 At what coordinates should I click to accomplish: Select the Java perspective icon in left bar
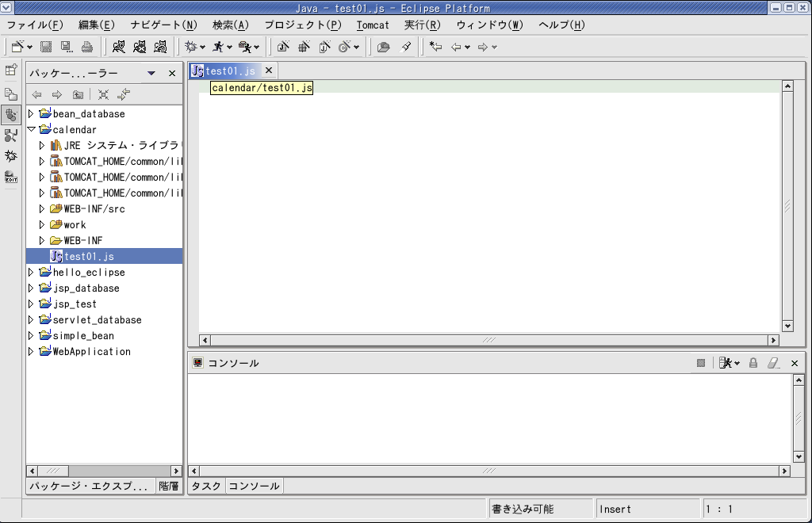pos(11,115)
